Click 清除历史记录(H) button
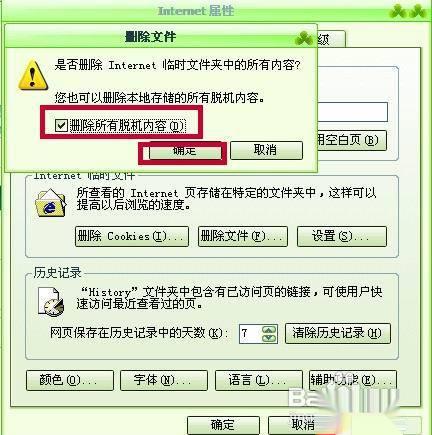432x435 pixels. [x=338, y=333]
